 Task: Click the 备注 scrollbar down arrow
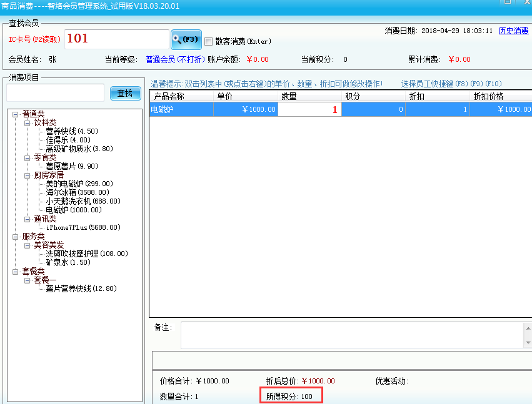(528, 343)
